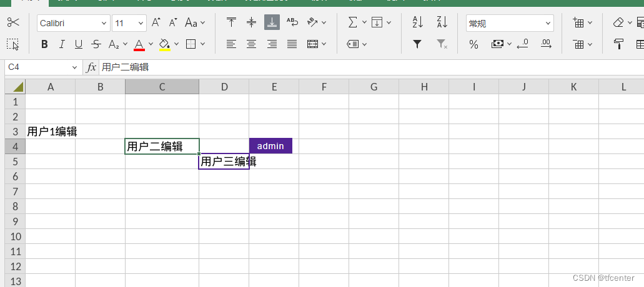Screen dimensions: 644x287
Task: Click the Decrease decimal icon
Action: [x=522, y=44]
